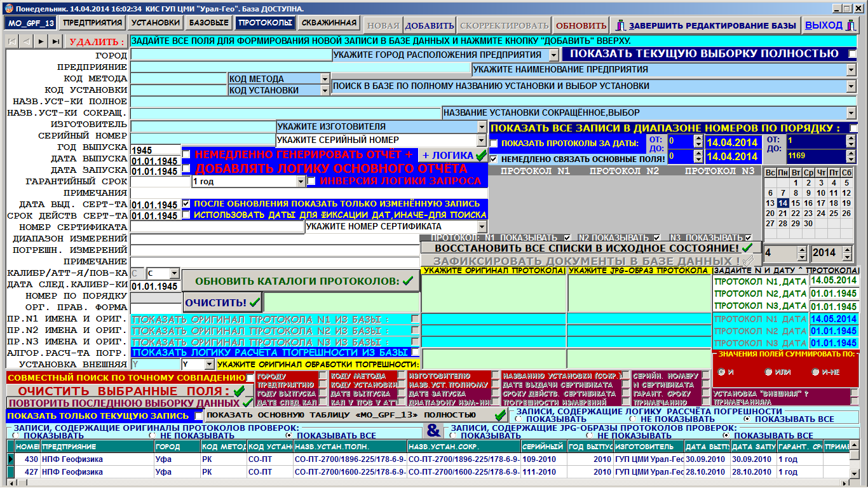868x488 pixels.
Task: Select the И-НЕ radio option
Action: coord(816,372)
